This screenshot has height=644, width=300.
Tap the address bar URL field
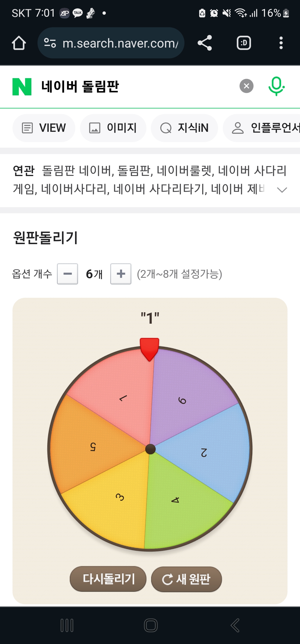[120, 43]
